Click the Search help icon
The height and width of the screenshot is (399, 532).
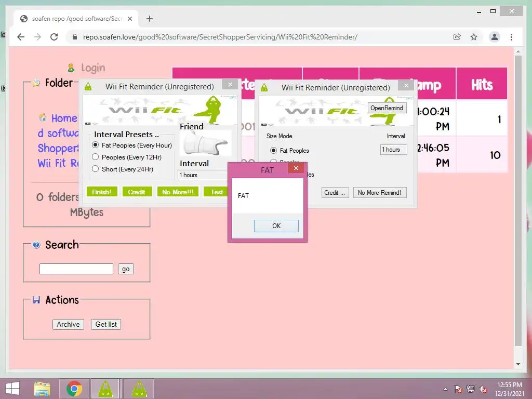pyautogui.click(x=36, y=245)
